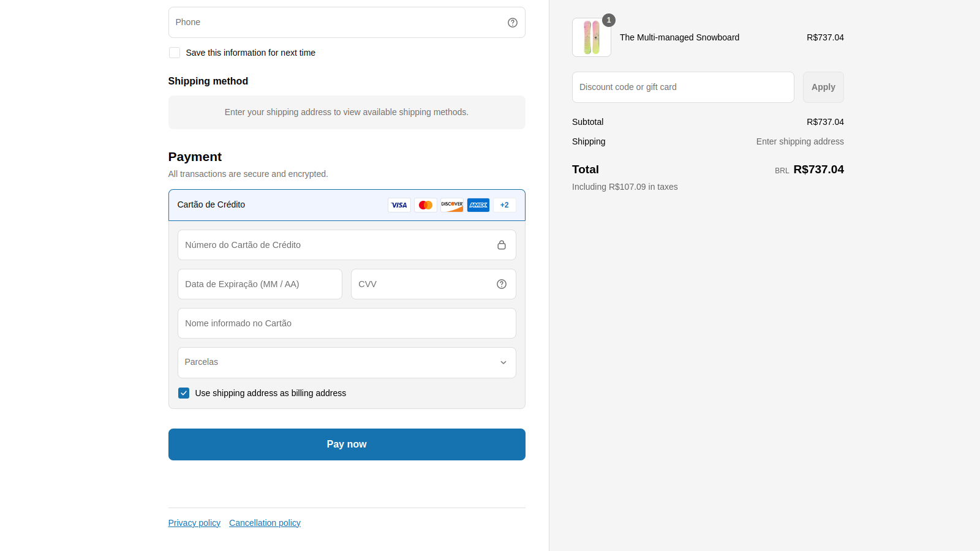Click the Shipping method heading
The image size is (980, 551).
[208, 81]
